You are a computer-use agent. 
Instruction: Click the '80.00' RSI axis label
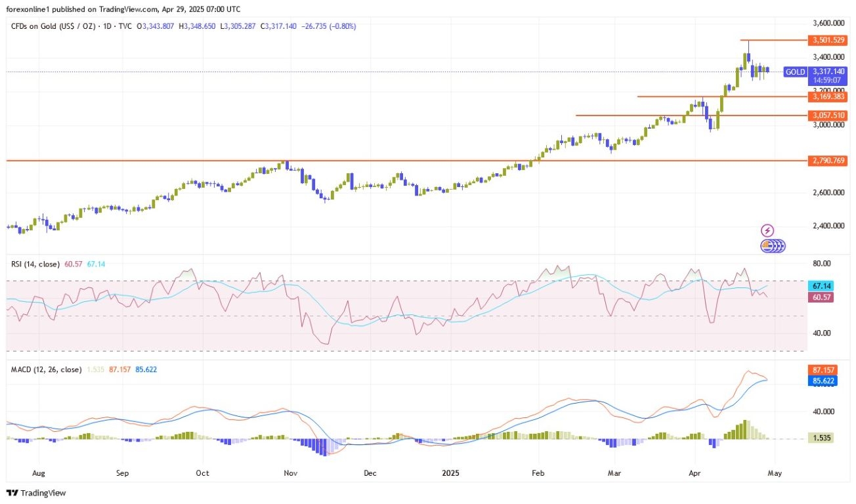[x=823, y=264]
